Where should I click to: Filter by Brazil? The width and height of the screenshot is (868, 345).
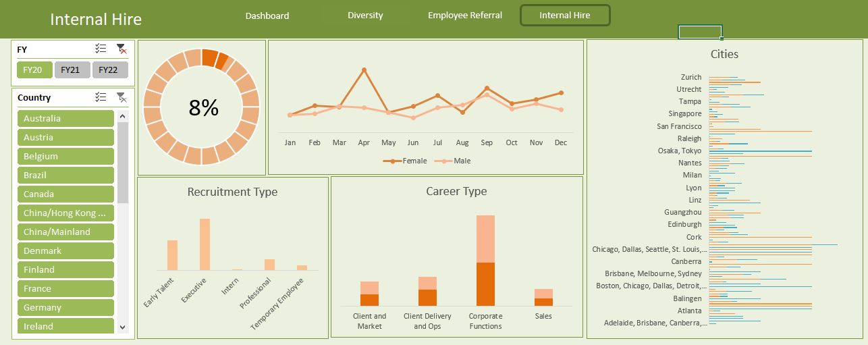[x=65, y=175]
